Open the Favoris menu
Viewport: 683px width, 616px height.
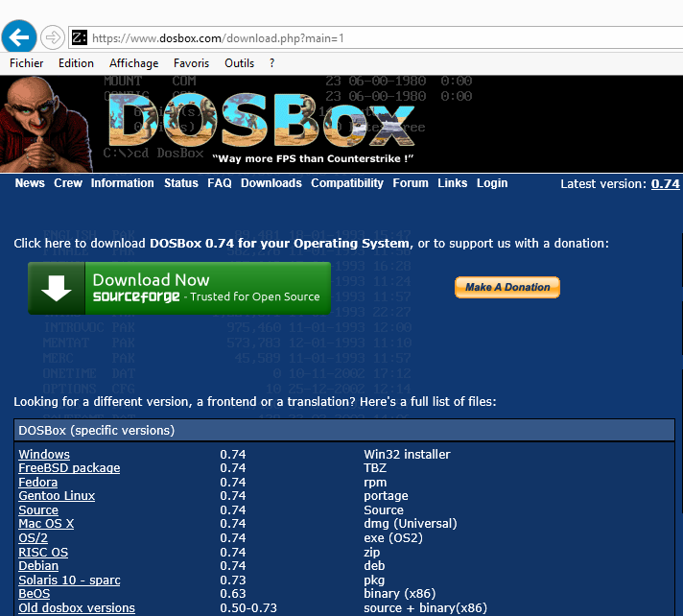[191, 63]
